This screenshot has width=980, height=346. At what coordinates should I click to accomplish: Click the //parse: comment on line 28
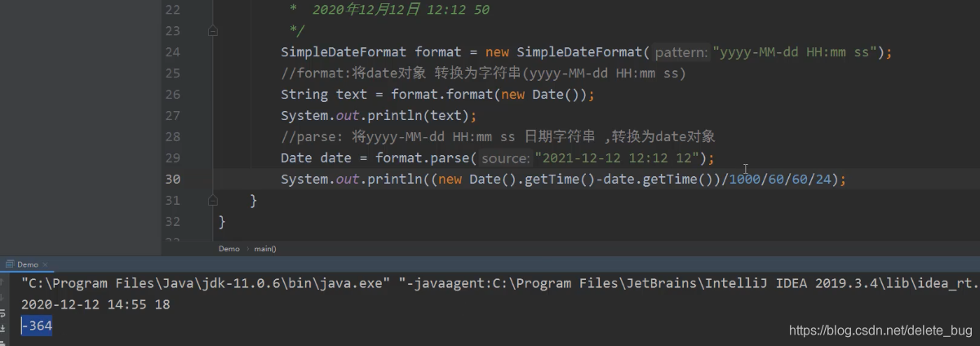click(498, 136)
